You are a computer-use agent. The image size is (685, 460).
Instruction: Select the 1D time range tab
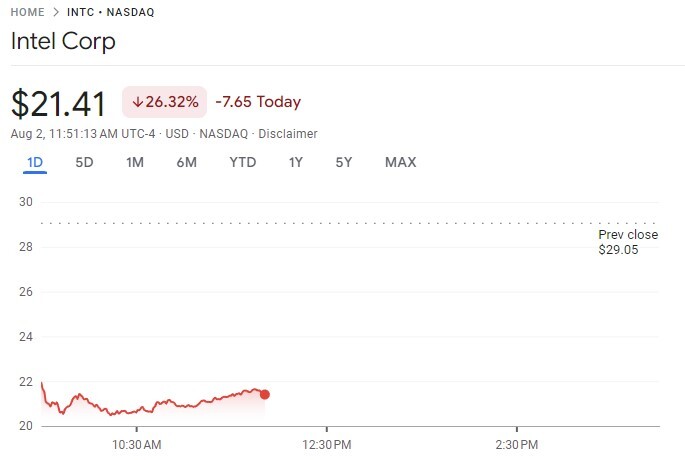point(35,162)
